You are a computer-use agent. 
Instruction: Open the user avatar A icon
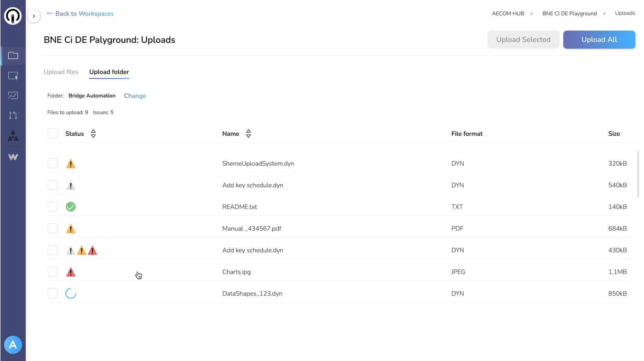tap(13, 344)
